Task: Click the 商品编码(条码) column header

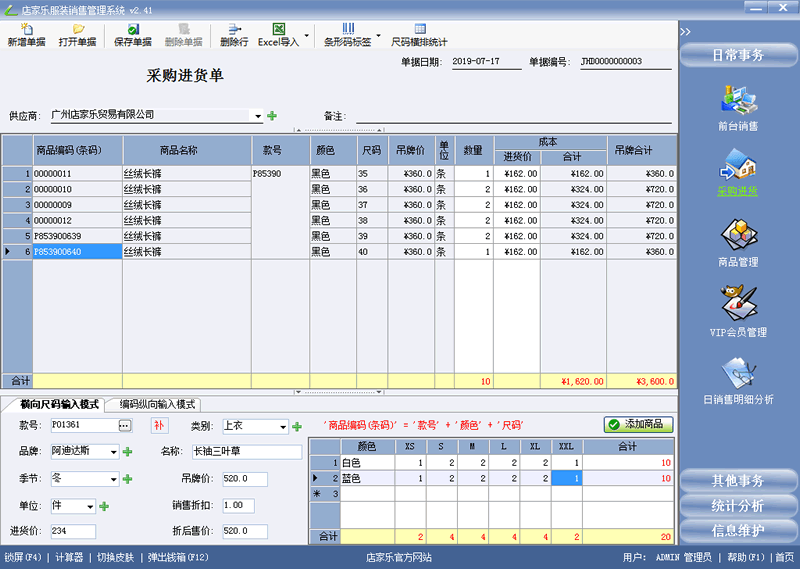Action: tap(78, 150)
